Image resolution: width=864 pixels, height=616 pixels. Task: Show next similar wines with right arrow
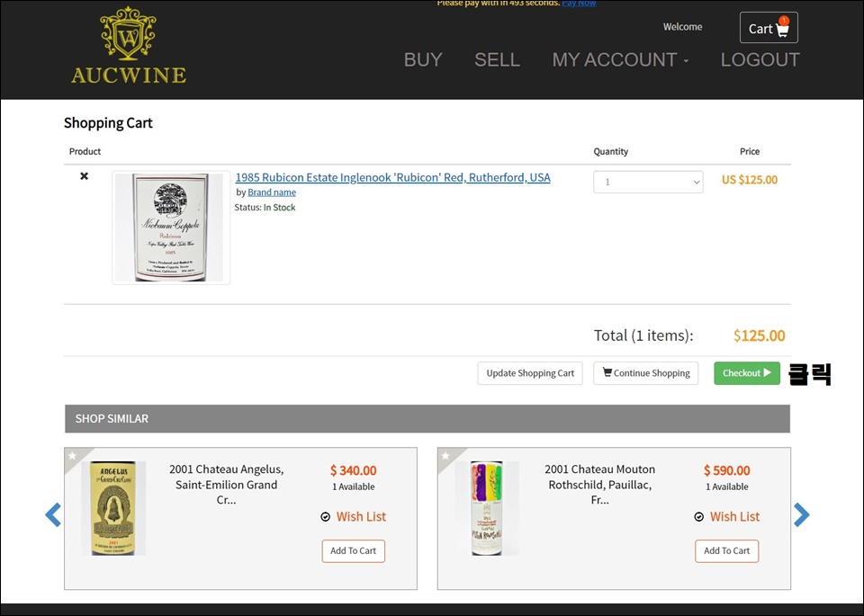coord(802,514)
